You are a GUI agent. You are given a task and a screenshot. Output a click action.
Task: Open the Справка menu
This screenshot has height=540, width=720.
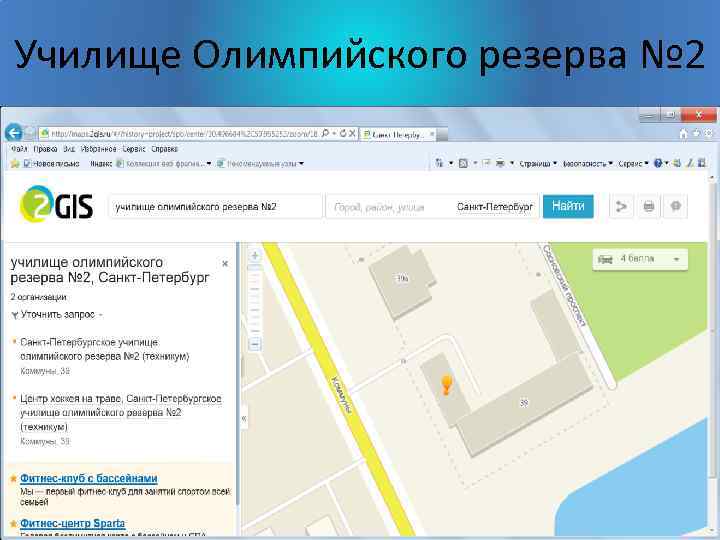click(164, 149)
